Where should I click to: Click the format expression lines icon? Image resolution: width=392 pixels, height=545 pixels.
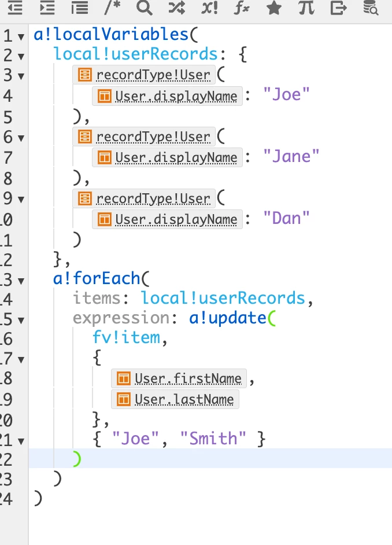pyautogui.click(x=80, y=8)
